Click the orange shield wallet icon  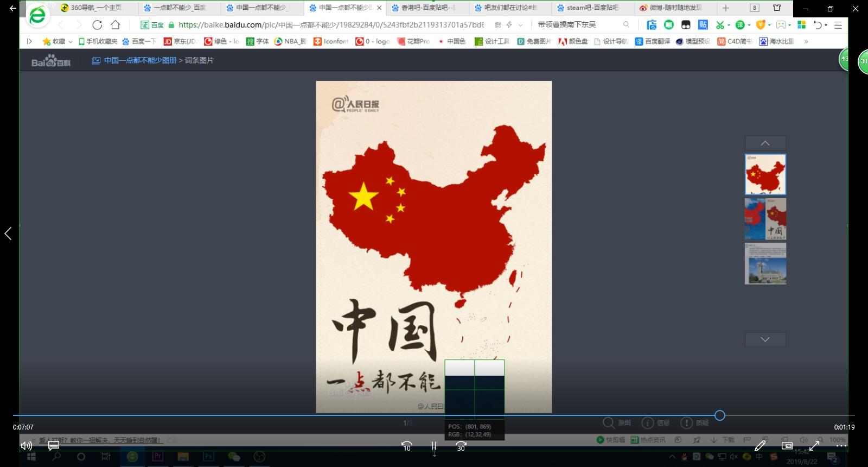[760, 25]
